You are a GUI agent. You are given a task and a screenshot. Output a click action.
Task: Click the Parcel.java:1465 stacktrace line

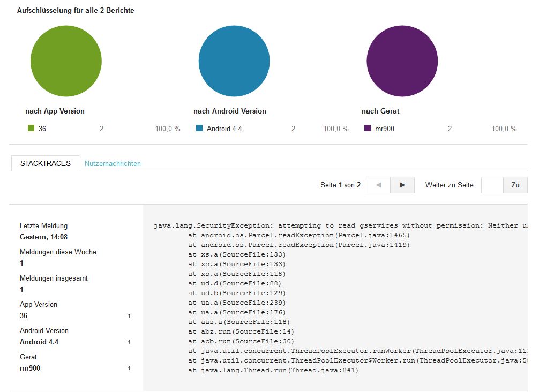pyautogui.click(x=299, y=235)
